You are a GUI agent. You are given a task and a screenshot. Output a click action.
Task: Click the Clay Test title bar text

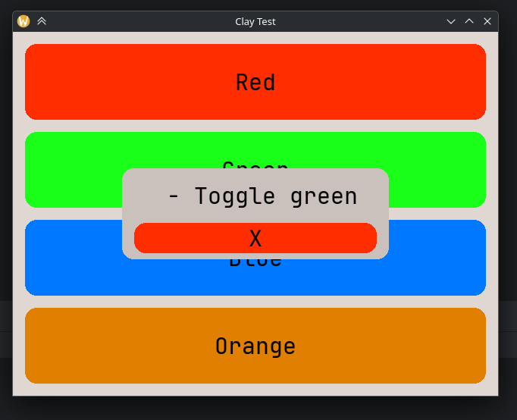[255, 21]
